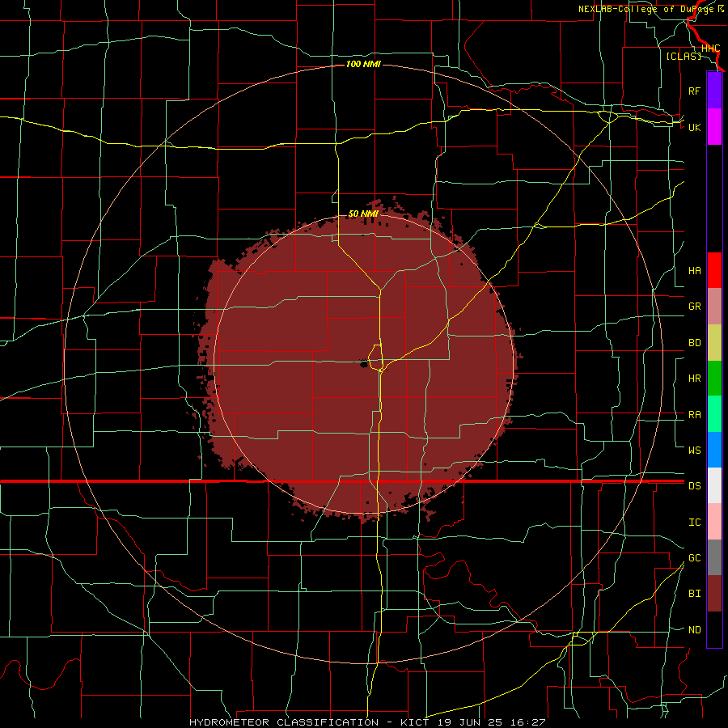This screenshot has height=728, width=728.
Task: Click the '50 NMI' range ring label
Action: pyautogui.click(x=363, y=214)
